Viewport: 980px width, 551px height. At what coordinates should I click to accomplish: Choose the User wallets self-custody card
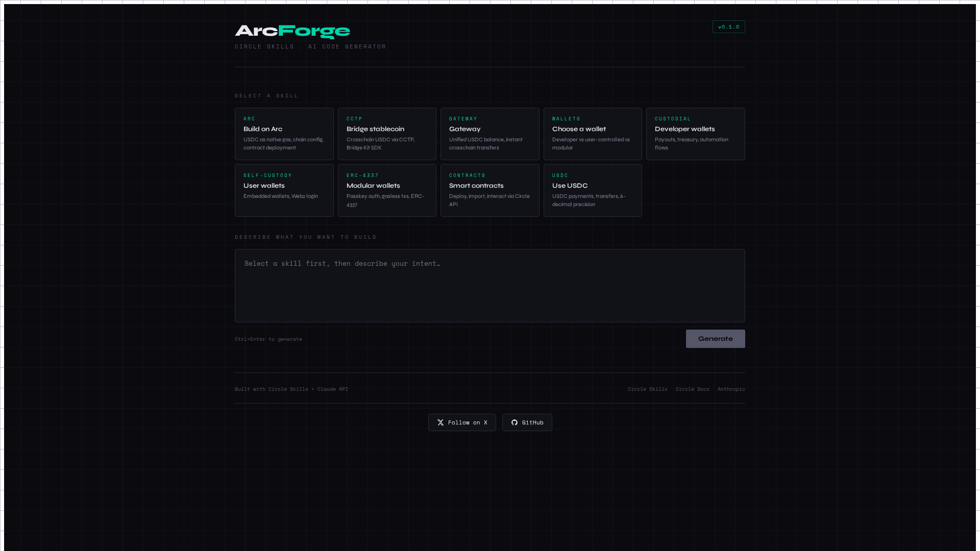point(284,190)
